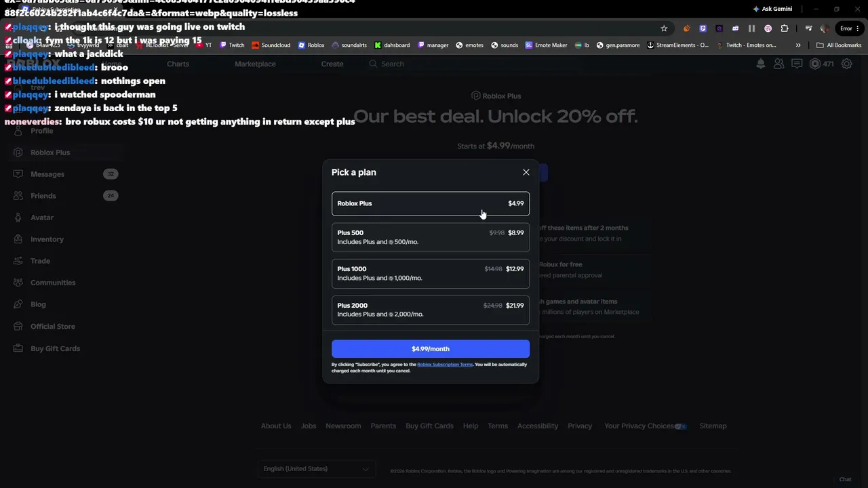Open the browser Extensions puzzle icon
The image size is (868, 488).
point(785,28)
